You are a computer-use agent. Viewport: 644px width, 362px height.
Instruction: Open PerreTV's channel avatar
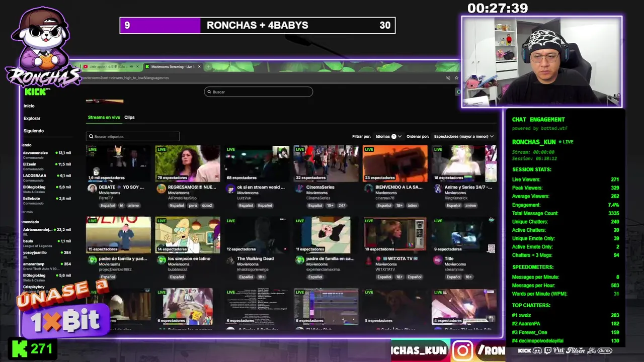point(92,188)
